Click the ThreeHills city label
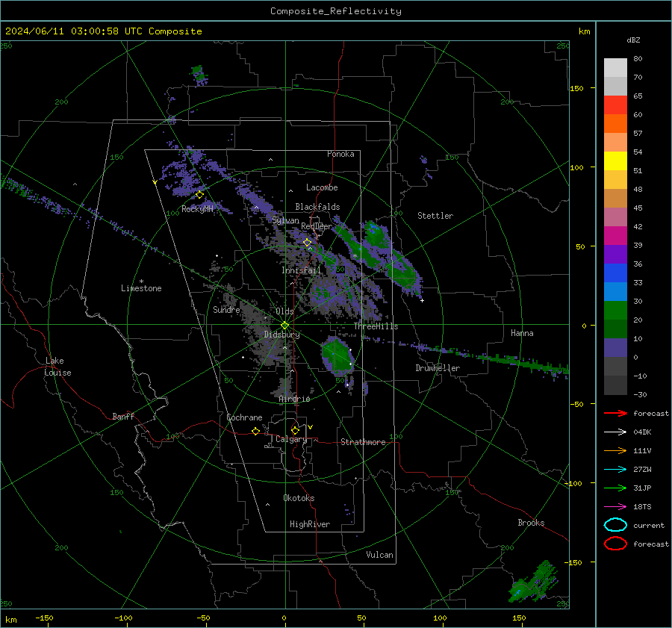 coord(376,326)
